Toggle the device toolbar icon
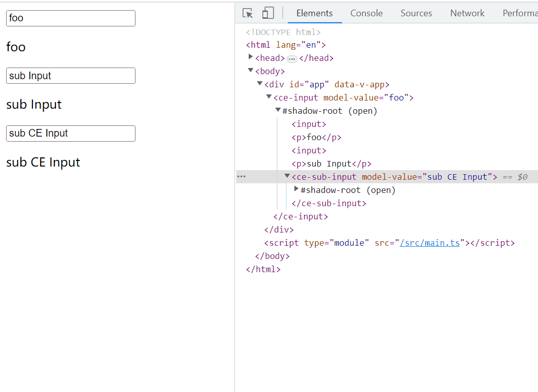538x392 pixels. pos(268,13)
